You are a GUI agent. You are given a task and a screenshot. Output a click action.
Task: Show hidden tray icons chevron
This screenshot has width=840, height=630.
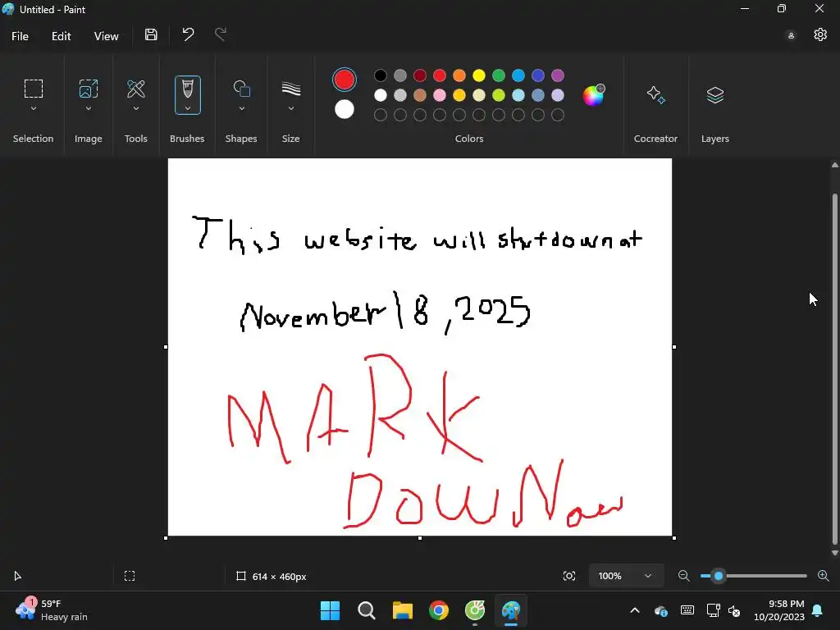[635, 610]
